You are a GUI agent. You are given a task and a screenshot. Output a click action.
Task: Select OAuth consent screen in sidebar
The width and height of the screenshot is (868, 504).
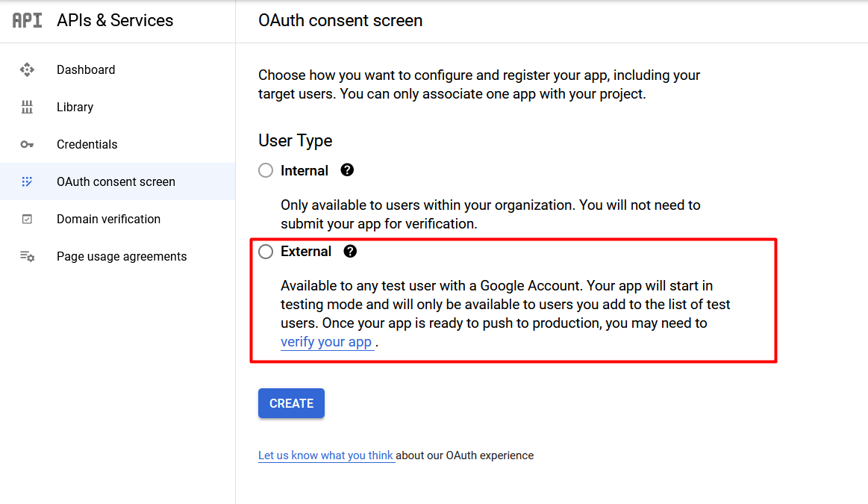(117, 181)
